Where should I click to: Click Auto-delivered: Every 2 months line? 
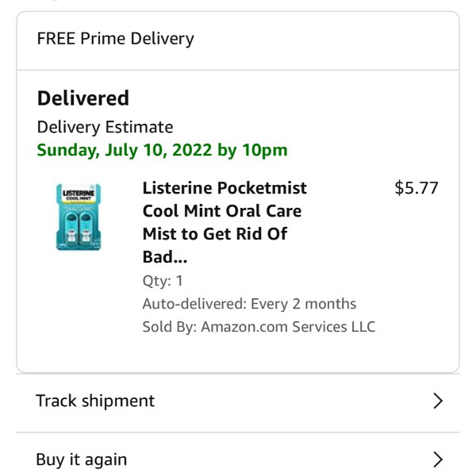249,304
